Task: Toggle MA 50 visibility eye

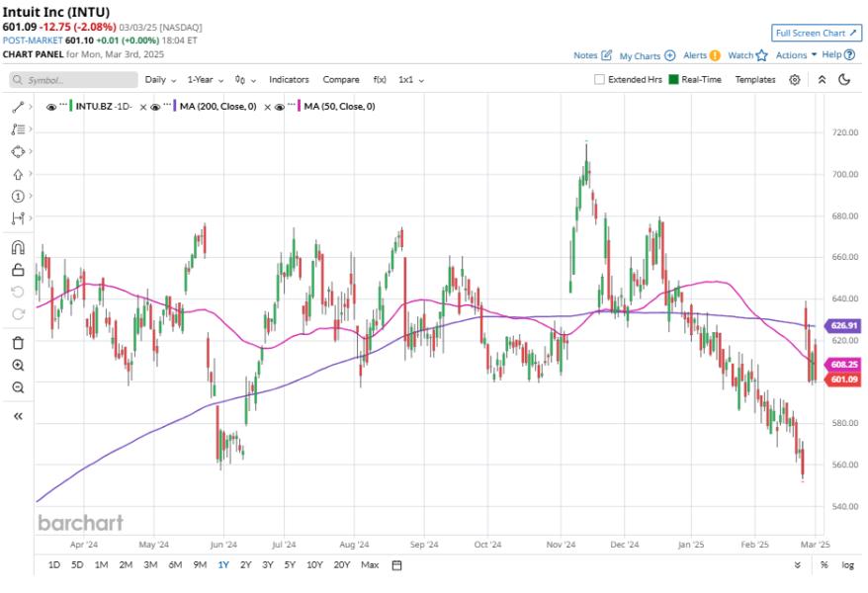Action: (279, 107)
